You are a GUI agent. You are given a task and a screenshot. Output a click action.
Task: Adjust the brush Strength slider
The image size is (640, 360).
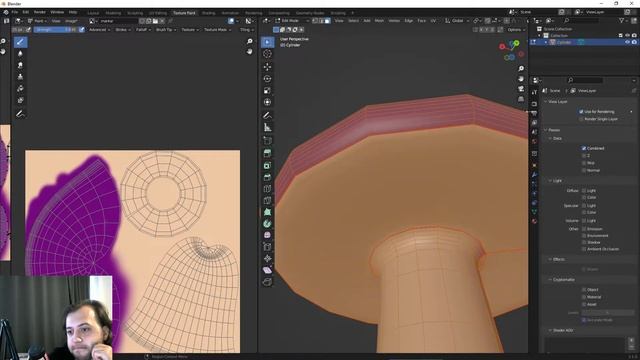55,30
